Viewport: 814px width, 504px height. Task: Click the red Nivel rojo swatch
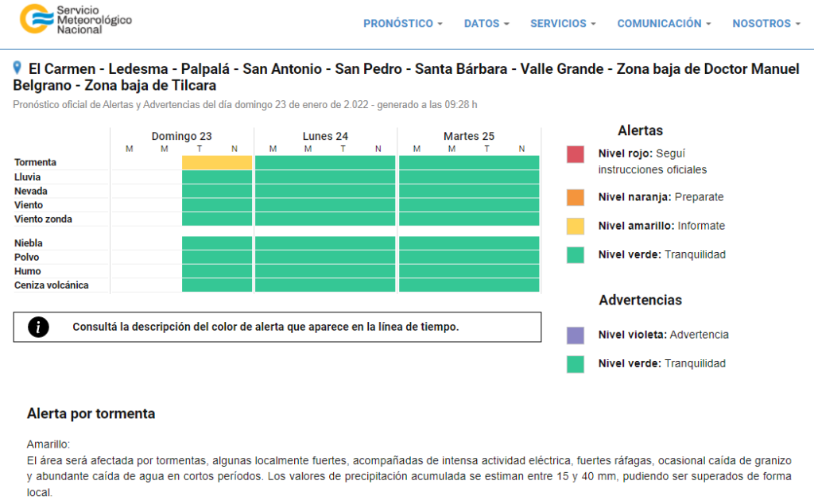click(x=576, y=154)
